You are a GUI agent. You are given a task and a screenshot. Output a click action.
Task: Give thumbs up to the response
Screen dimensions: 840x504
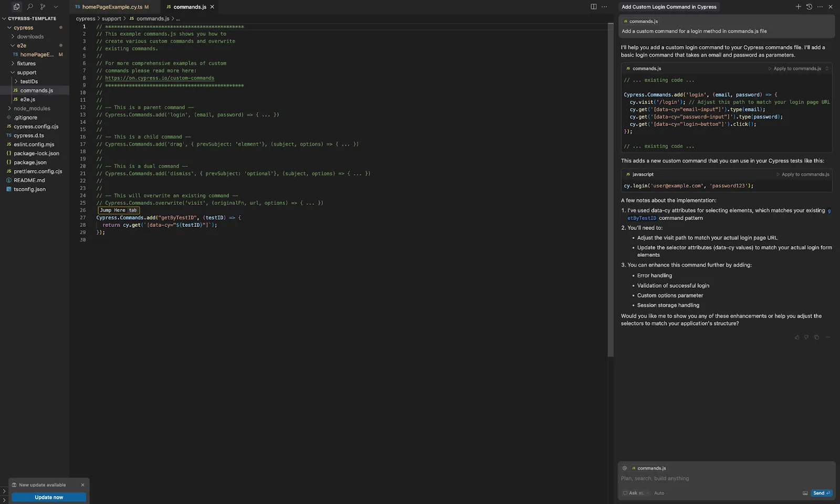[x=797, y=337]
